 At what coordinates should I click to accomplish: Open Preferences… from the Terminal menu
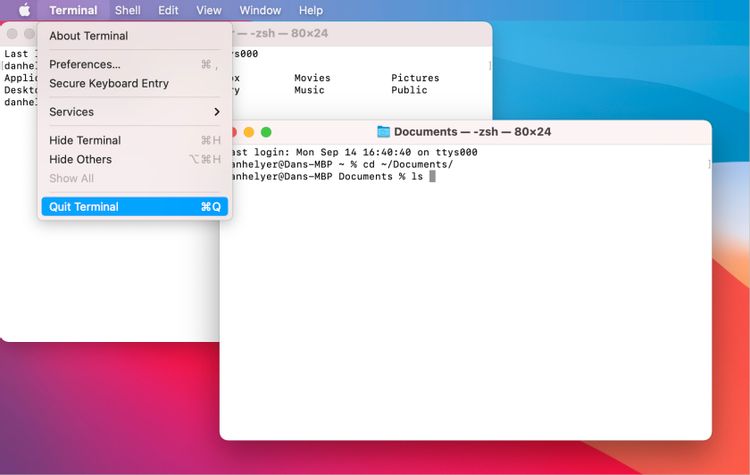134,64
